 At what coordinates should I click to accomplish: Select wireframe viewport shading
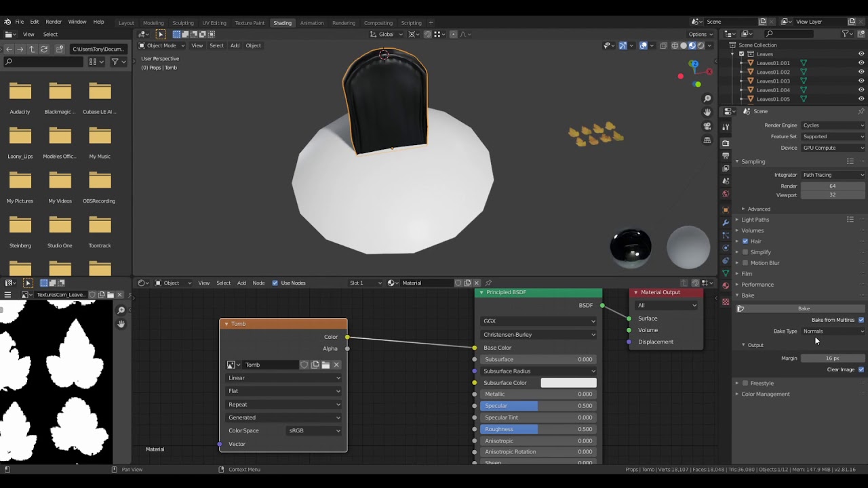[674, 45]
